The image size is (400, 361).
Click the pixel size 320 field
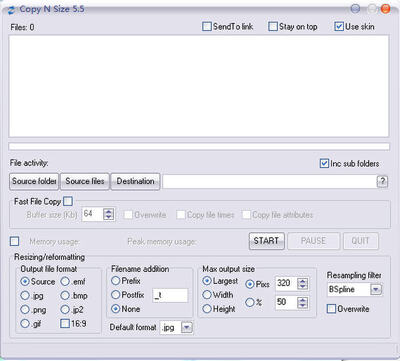[x=286, y=284]
